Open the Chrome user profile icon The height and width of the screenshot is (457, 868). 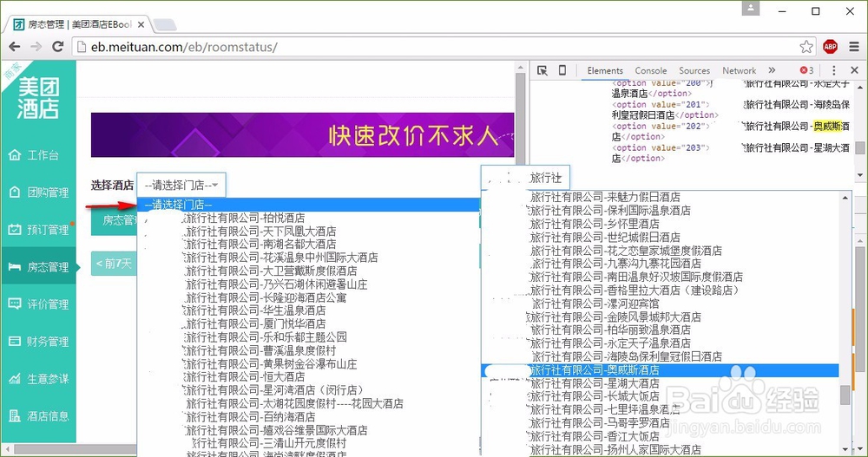[x=751, y=9]
